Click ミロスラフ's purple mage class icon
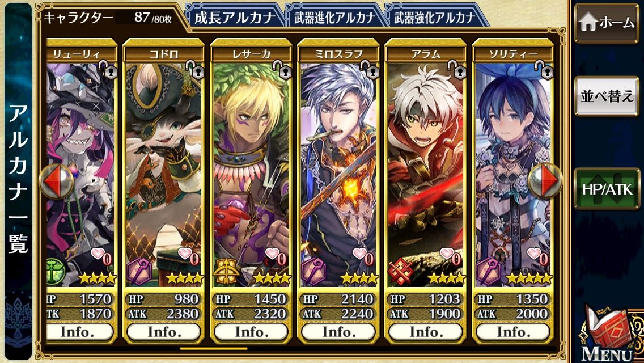 point(313,271)
